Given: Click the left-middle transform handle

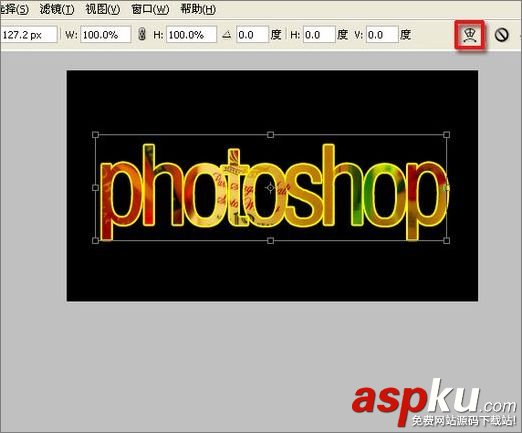Looking at the screenshot, I should click(95, 188).
